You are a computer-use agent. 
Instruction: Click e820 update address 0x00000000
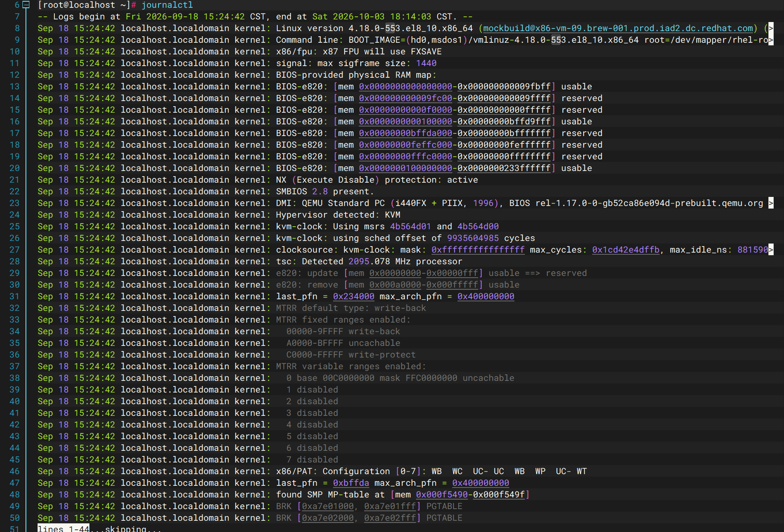[x=395, y=273]
